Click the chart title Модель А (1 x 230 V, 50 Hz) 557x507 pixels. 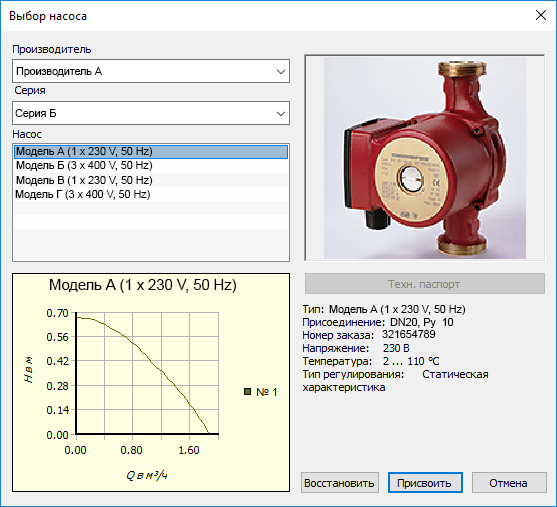(x=143, y=285)
